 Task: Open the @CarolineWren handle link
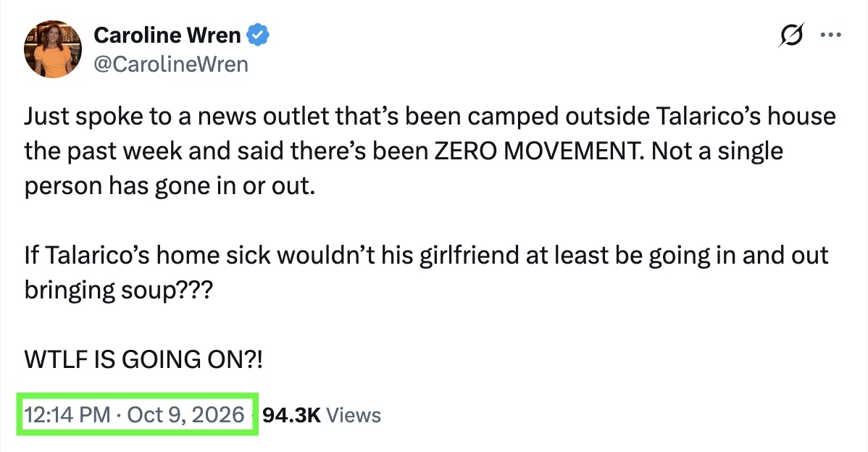tap(171, 64)
